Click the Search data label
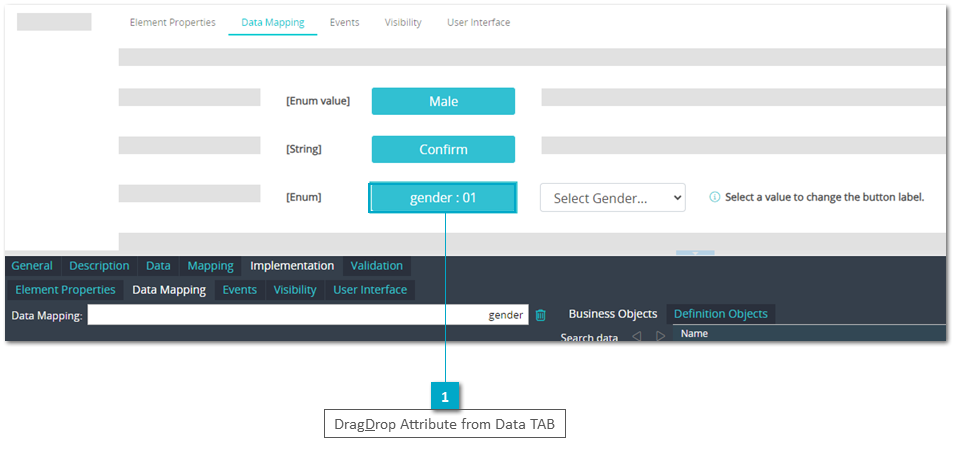955x450 pixels. (x=589, y=337)
